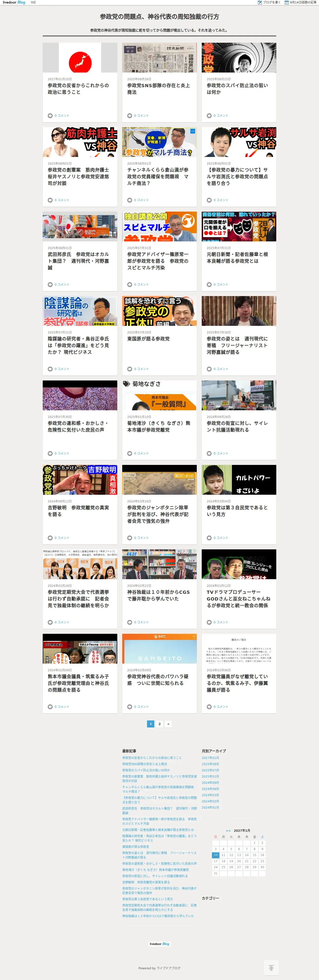Open the 筋肉弁護士 VS 神谷 thumbnail

[x=80, y=142]
